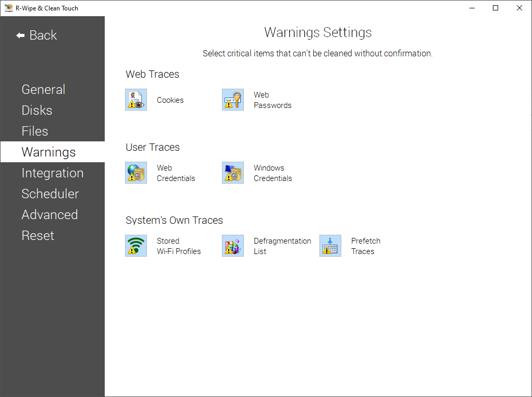Toggle the Defragmentation List icon
The width and height of the screenshot is (532, 397).
coord(233,246)
